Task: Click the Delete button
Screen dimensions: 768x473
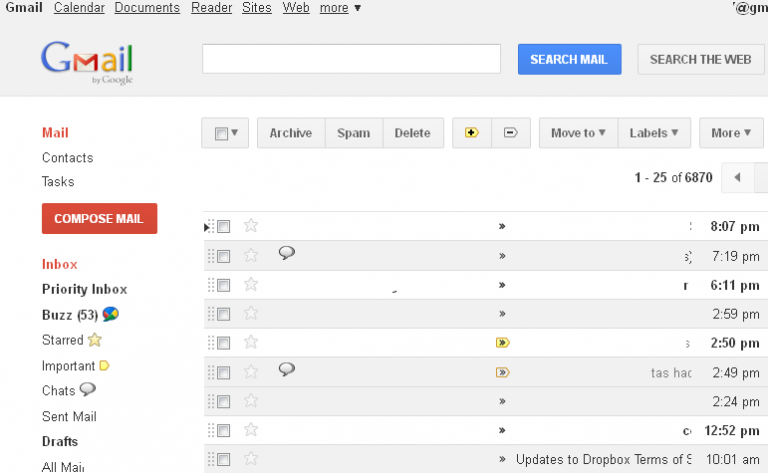Action: coord(413,133)
